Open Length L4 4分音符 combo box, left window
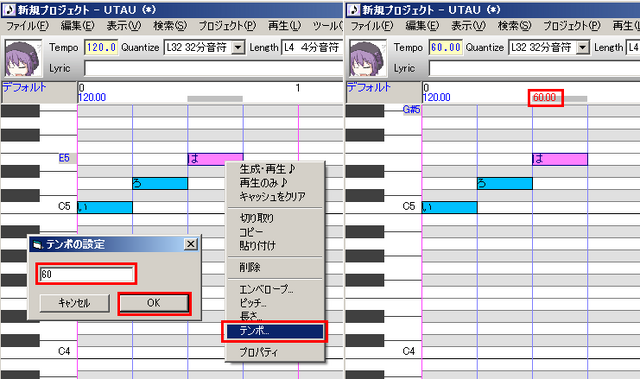Screen dimensions: 640x379 coord(312,48)
